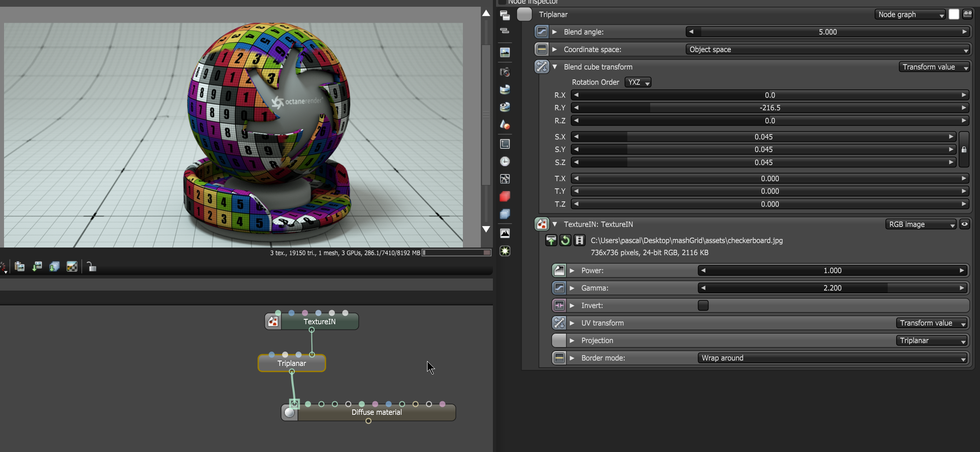
Task: Click the icon right of the white square
Action: click(968, 14)
